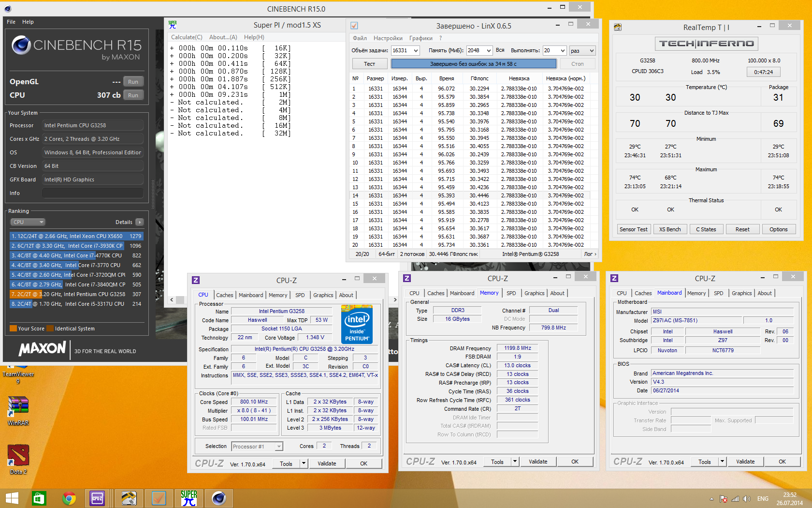
Task: Click OK in the CPU-Z Mainboard window
Action: pos(782,462)
